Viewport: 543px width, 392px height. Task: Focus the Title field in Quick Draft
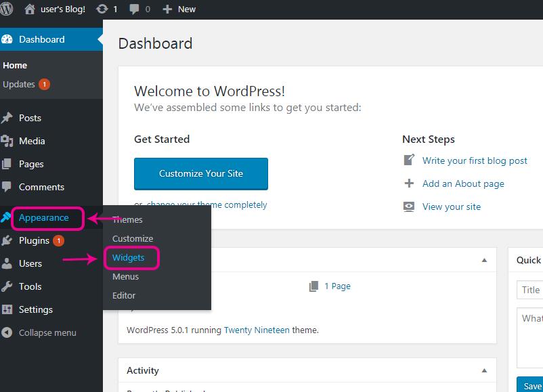click(x=530, y=290)
